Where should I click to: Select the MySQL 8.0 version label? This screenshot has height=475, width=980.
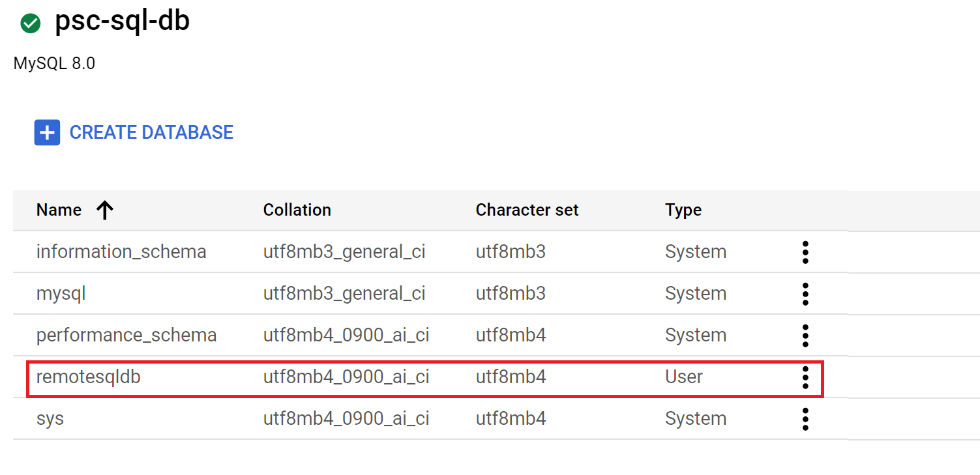click(x=54, y=63)
